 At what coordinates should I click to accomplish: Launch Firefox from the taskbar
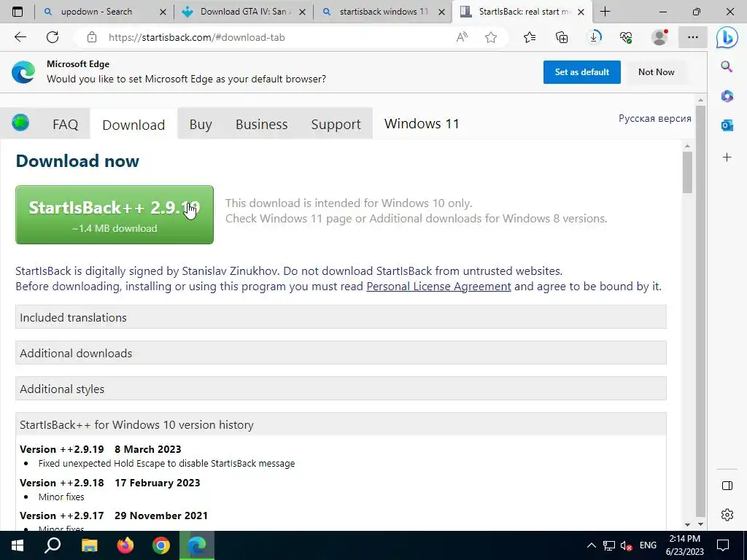pos(125,545)
